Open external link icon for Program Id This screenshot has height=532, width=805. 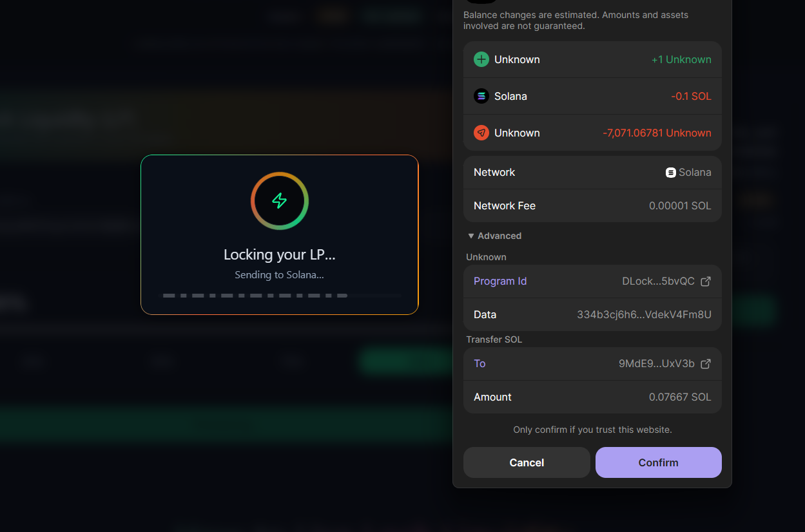(706, 281)
